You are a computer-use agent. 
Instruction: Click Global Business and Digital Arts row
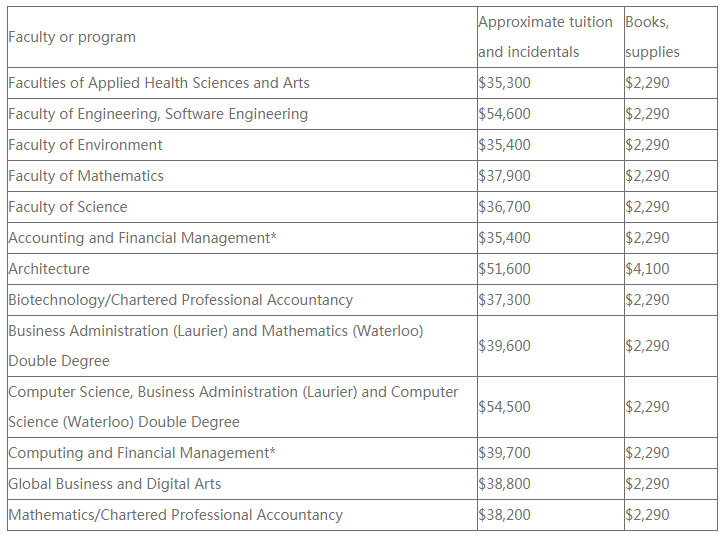pyautogui.click(x=115, y=484)
